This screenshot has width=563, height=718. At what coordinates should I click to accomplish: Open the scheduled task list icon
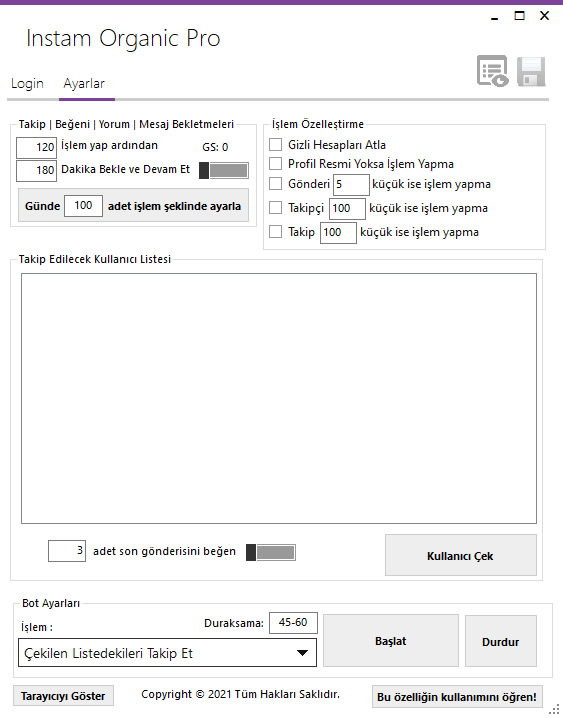click(x=493, y=71)
